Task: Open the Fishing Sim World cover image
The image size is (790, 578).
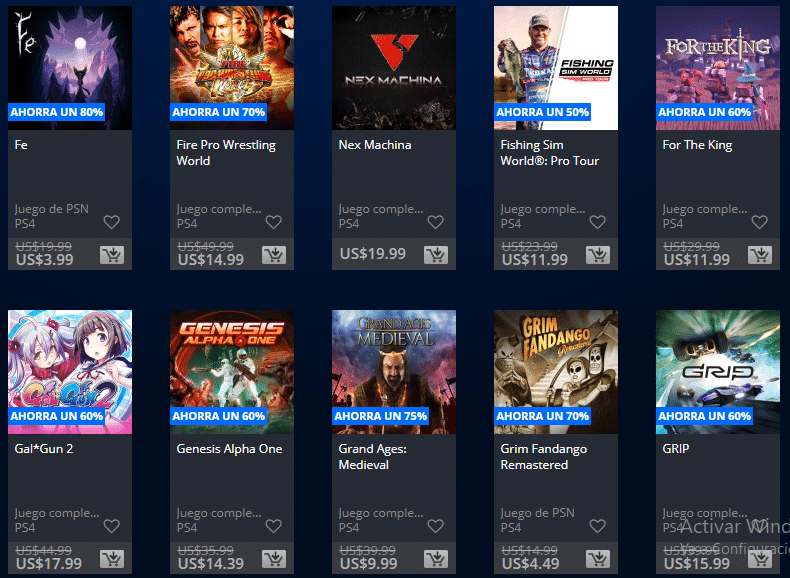Action: point(556,68)
